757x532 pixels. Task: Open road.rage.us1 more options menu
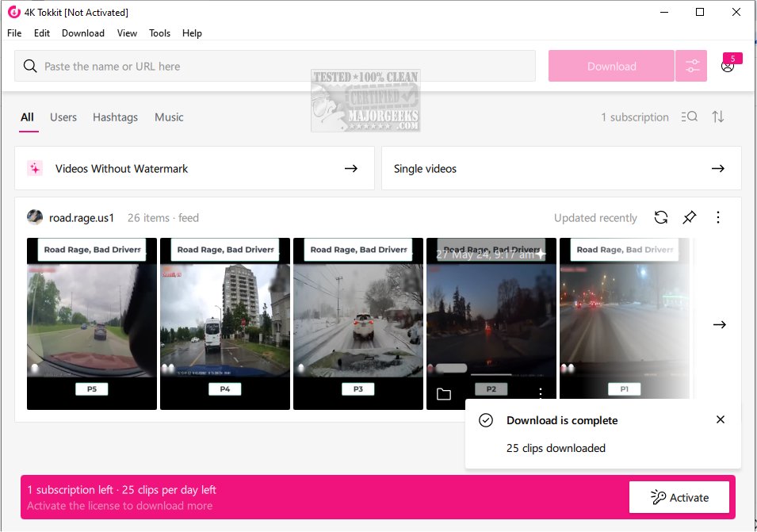[718, 218]
